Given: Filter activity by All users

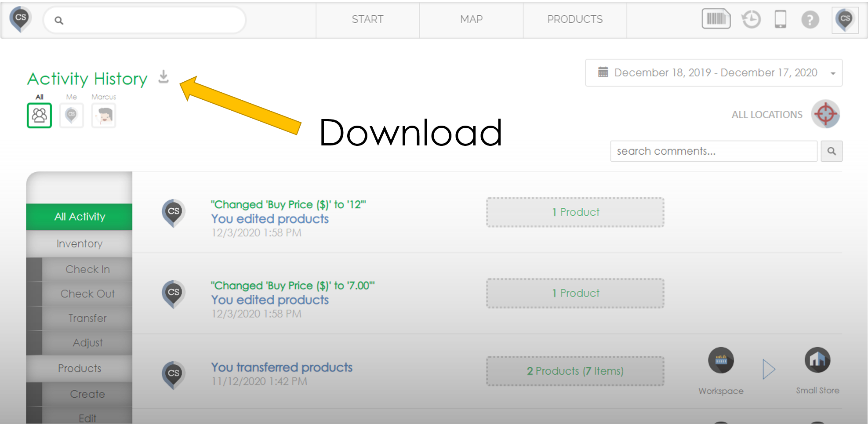Looking at the screenshot, I should point(40,115).
